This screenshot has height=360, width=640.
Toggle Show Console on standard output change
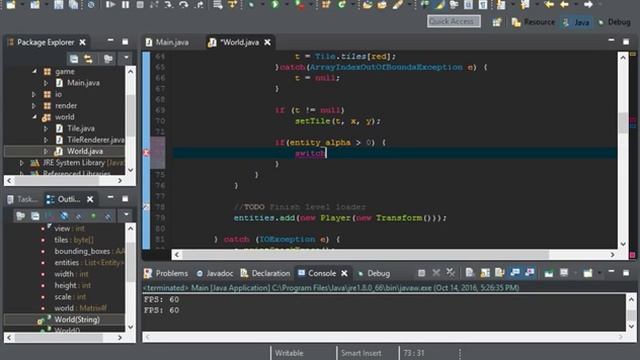tap(515, 273)
